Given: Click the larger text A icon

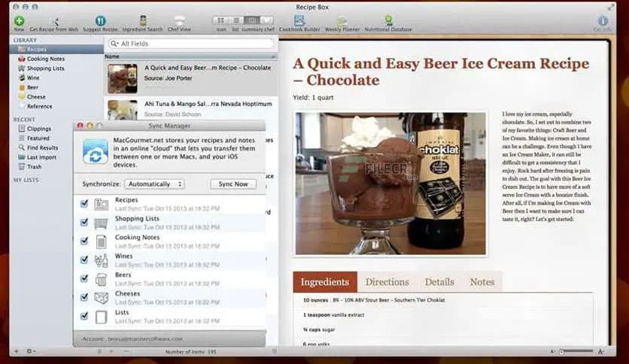Looking at the screenshot, I should pos(600,351).
